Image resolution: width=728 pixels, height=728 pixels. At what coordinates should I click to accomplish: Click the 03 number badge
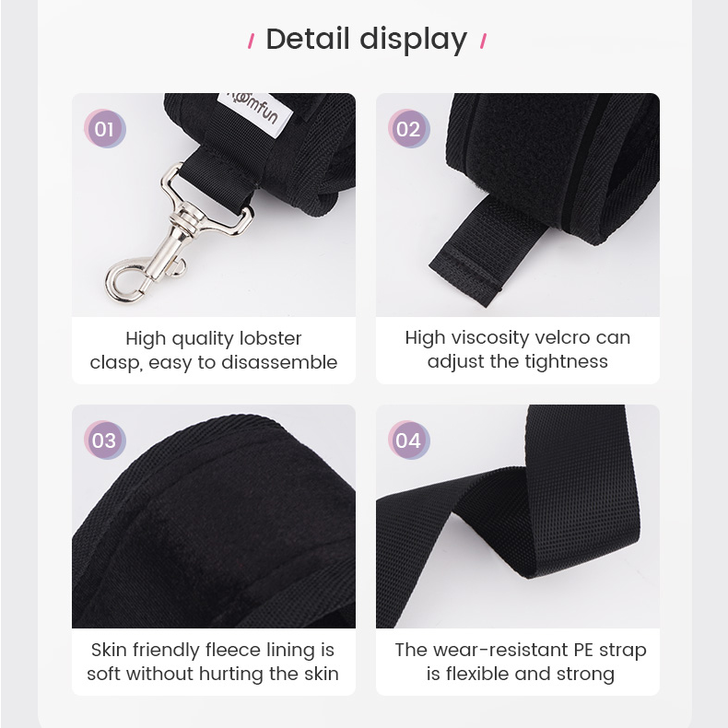click(105, 440)
